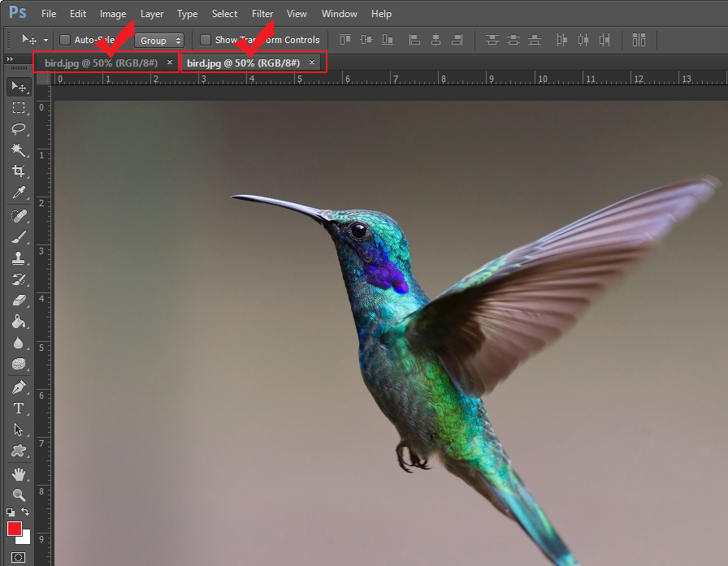The width and height of the screenshot is (728, 566).
Task: Open the Window menu
Action: 340,14
